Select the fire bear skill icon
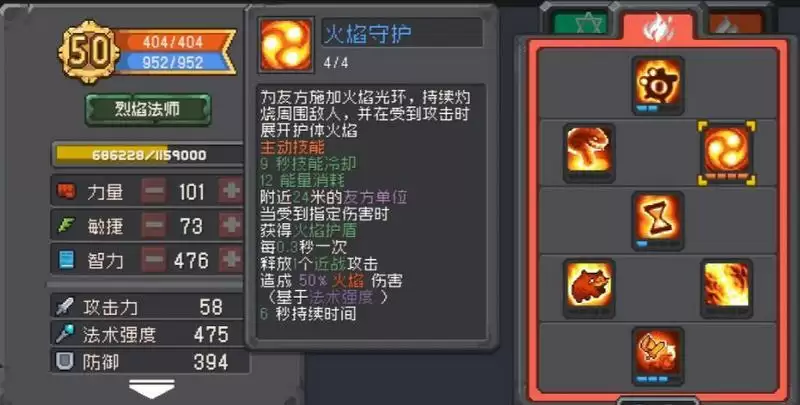The image size is (800, 405). pos(589,288)
